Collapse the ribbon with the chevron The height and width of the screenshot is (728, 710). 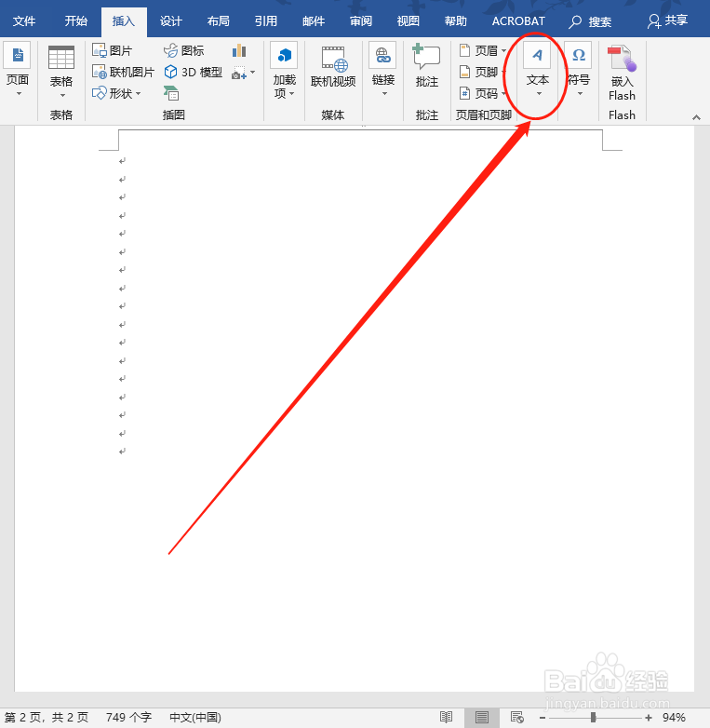(x=696, y=117)
